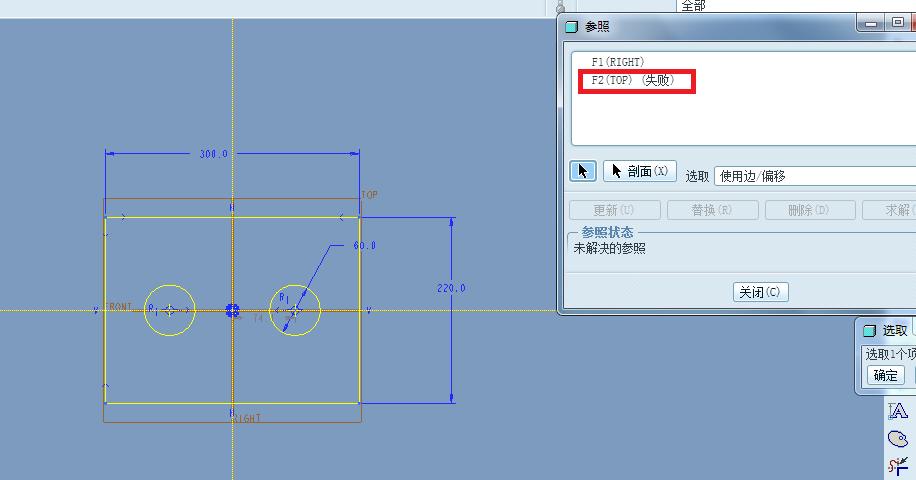Click the 更新(U) update button
916x480 pixels.
click(615, 210)
